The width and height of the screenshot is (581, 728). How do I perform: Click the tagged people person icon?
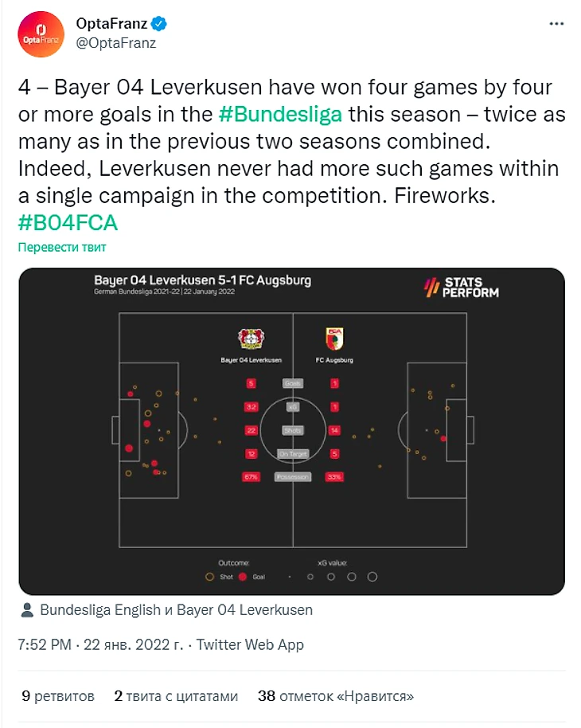point(27,610)
